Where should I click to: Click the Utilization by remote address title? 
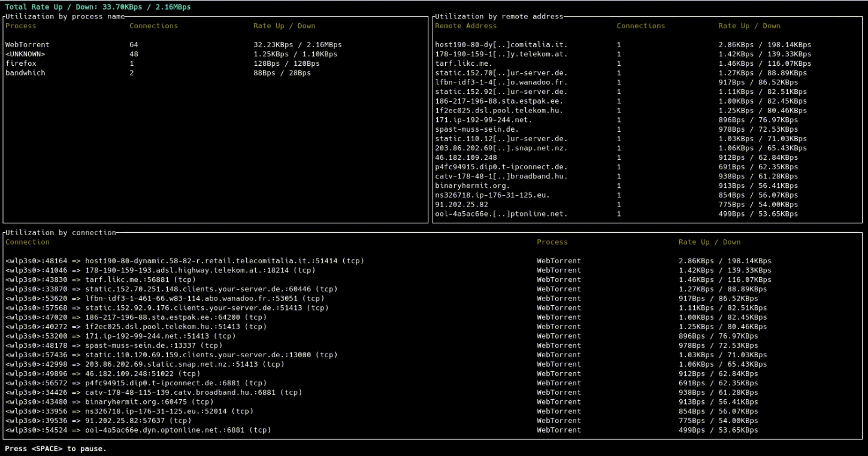(x=499, y=17)
